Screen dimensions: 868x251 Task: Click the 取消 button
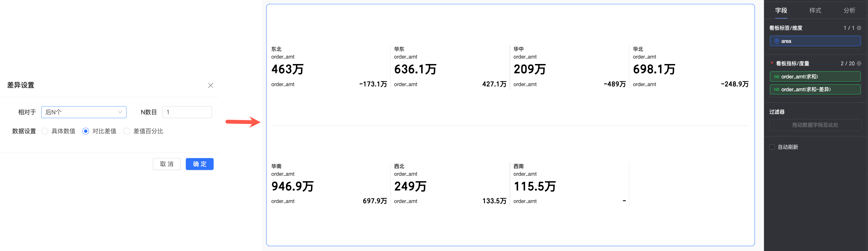click(167, 164)
